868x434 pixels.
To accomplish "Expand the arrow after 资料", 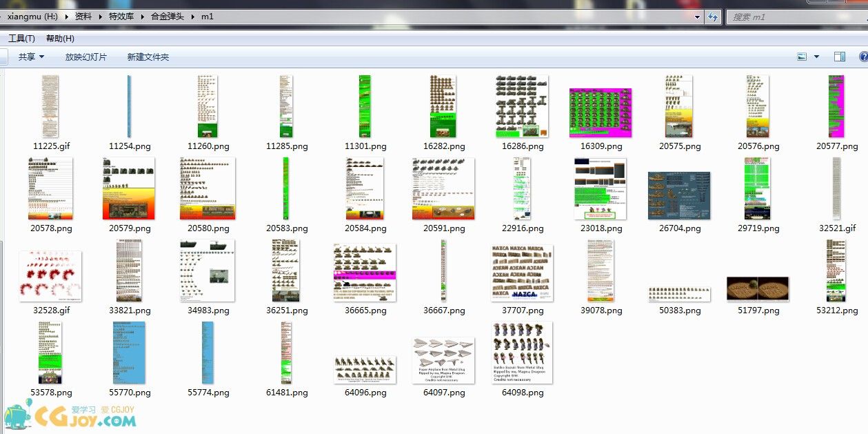I will pyautogui.click(x=101, y=17).
